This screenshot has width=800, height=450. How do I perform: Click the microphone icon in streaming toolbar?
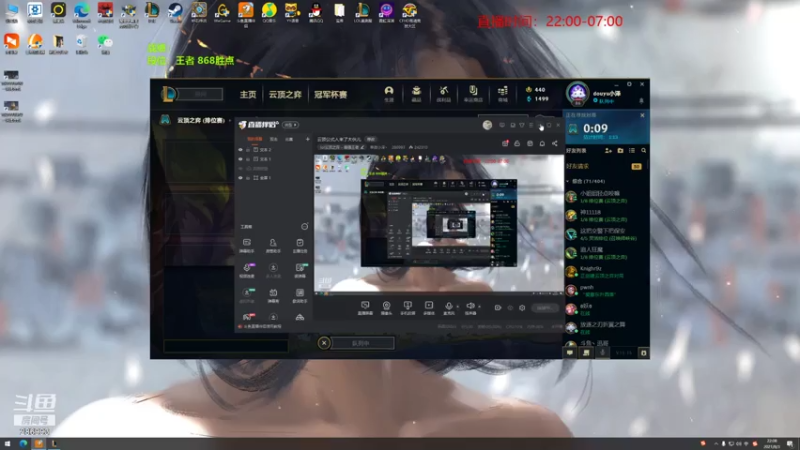pyautogui.click(x=448, y=307)
